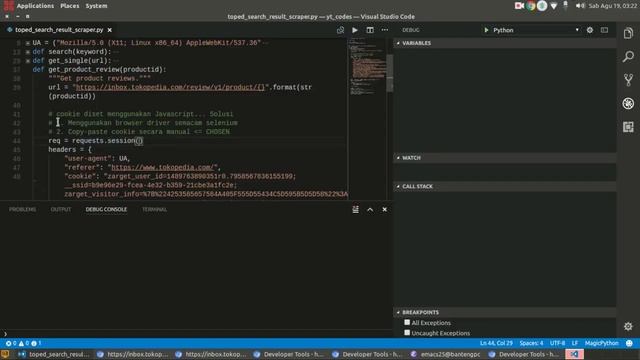Collapse the Watch section
The height and width of the screenshot is (360, 640).
pos(505,158)
